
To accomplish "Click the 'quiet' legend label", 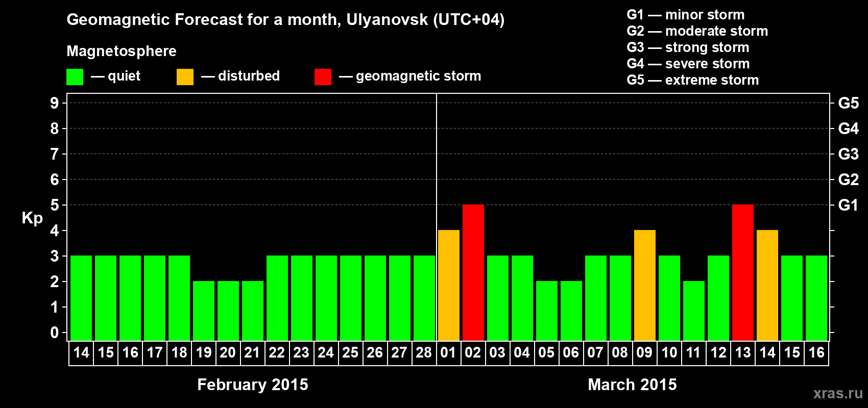I will pos(124,76).
